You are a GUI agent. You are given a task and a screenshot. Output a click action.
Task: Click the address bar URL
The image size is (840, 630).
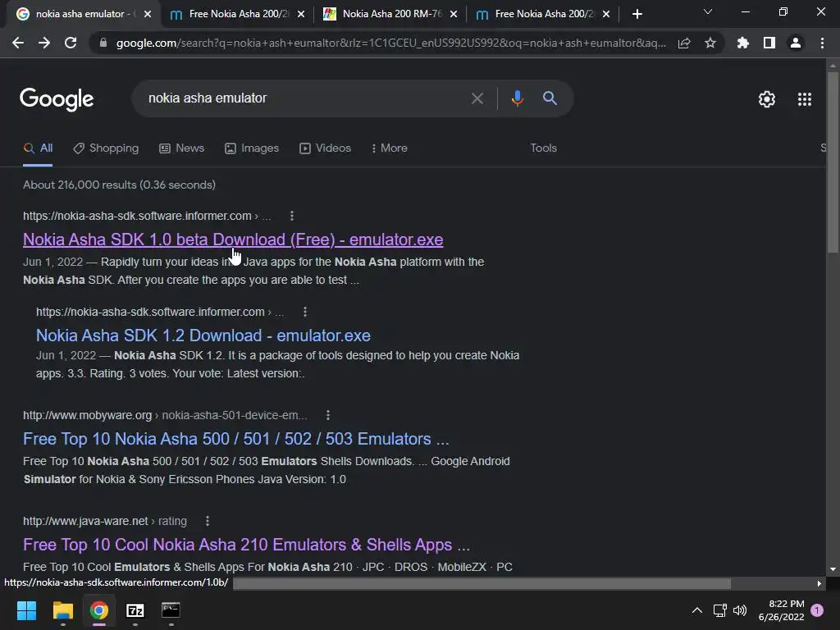click(x=391, y=43)
